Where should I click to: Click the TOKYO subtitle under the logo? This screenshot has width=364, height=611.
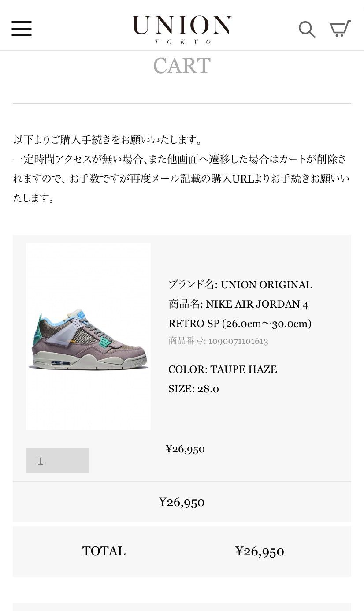coord(182,41)
